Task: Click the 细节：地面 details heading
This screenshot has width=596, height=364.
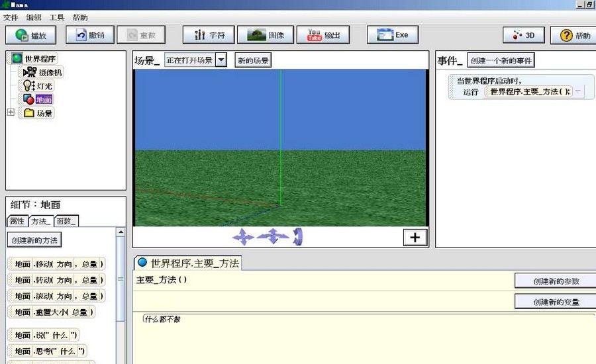Action: click(35, 205)
